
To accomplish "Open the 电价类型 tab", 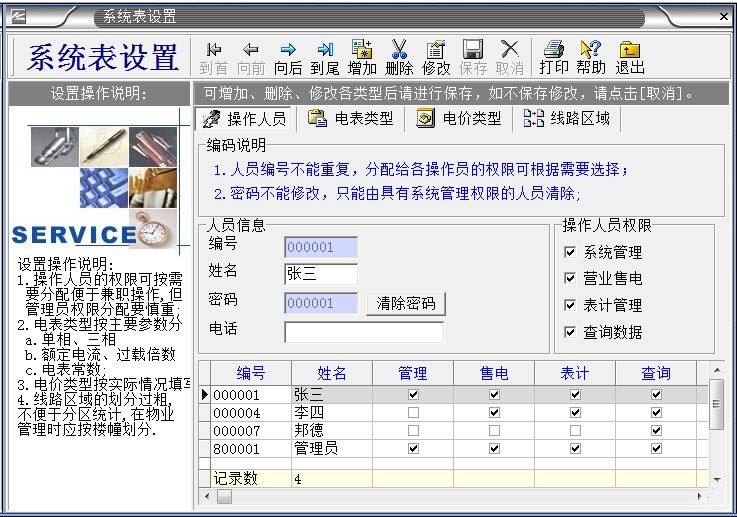I will pyautogui.click(x=459, y=119).
